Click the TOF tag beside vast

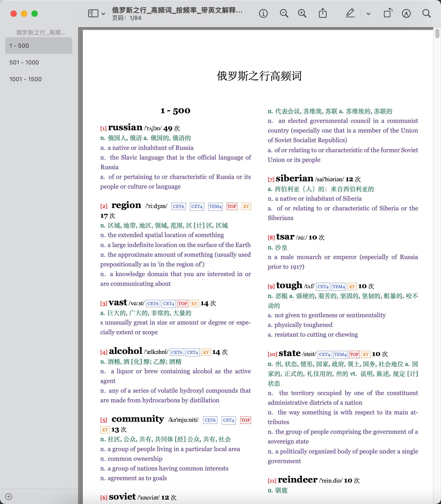tap(183, 303)
